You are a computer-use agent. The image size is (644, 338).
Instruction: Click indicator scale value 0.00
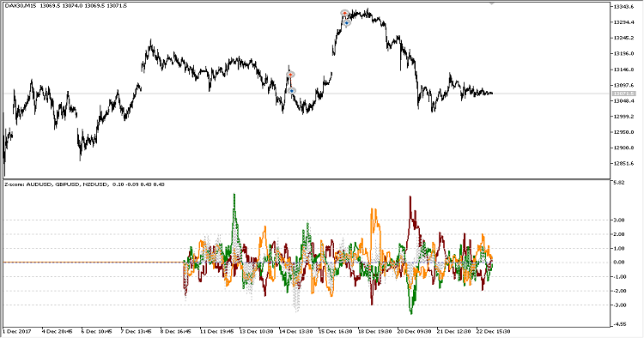point(619,263)
